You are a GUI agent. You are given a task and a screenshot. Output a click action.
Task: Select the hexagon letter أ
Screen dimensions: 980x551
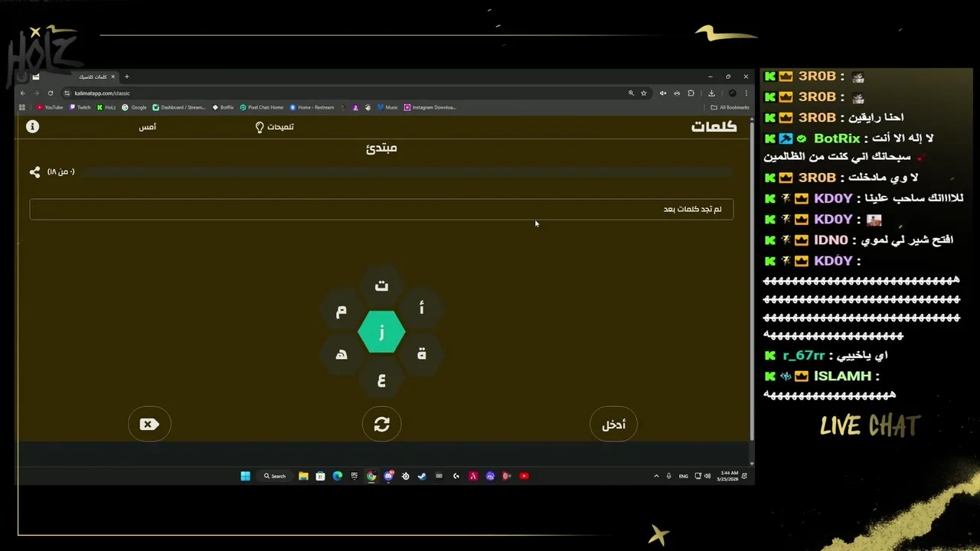[421, 308]
